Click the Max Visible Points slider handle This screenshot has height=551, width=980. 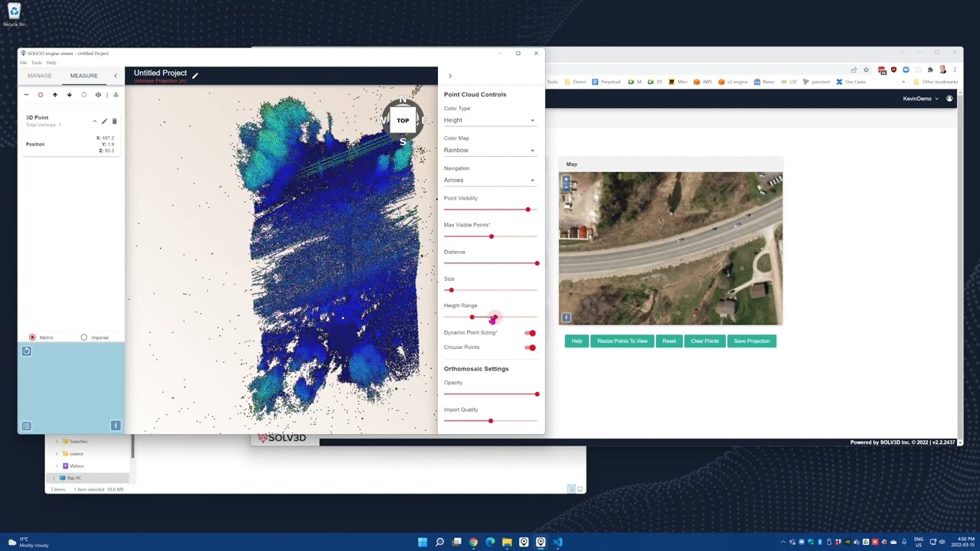tap(492, 236)
